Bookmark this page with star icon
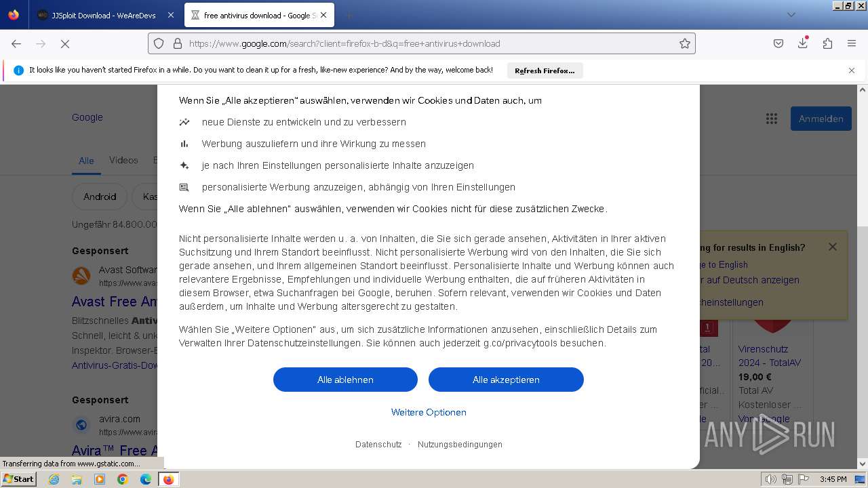 [685, 43]
